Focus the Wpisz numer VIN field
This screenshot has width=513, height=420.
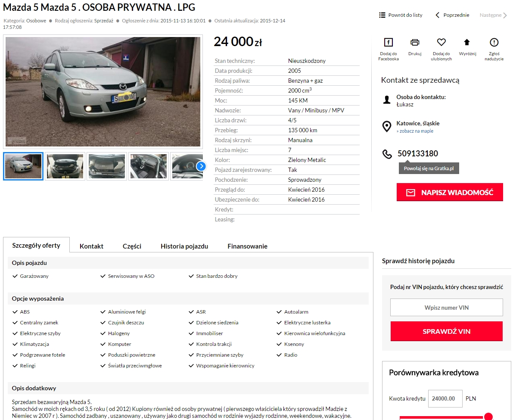(446, 308)
